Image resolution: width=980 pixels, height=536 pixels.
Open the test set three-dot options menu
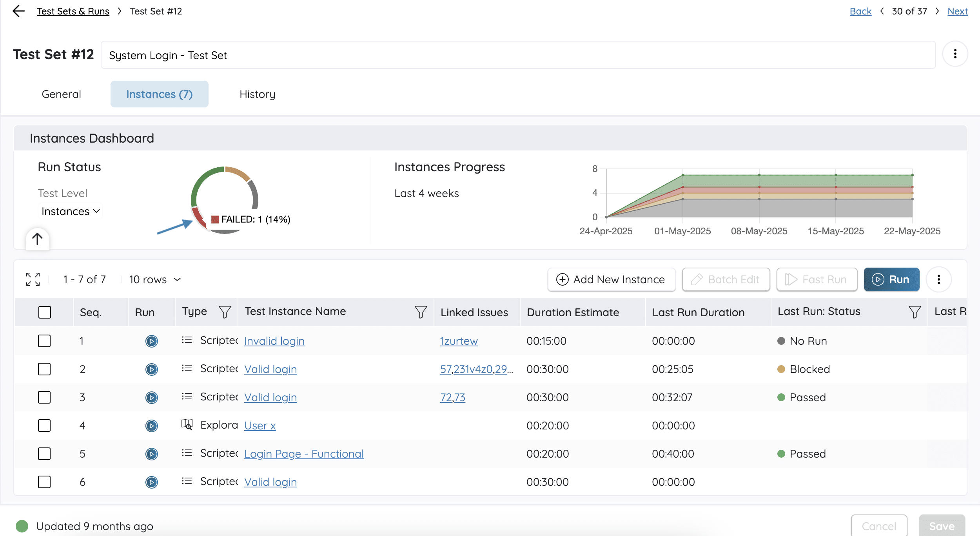tap(955, 54)
